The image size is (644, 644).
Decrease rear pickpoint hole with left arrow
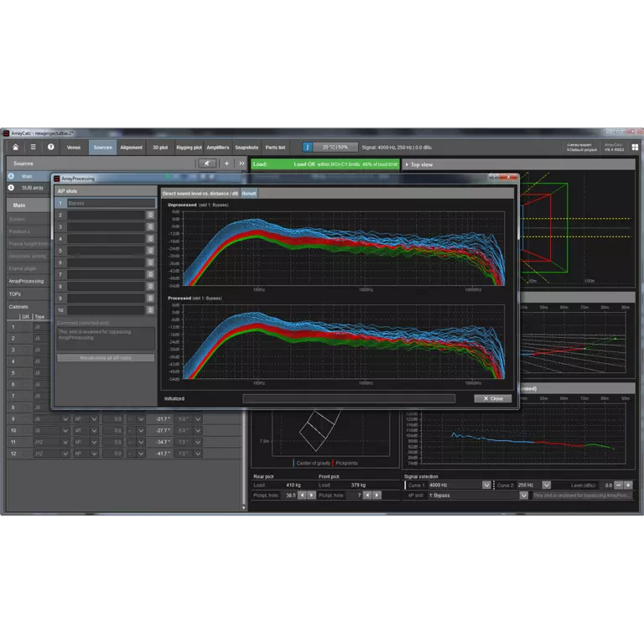[302, 496]
